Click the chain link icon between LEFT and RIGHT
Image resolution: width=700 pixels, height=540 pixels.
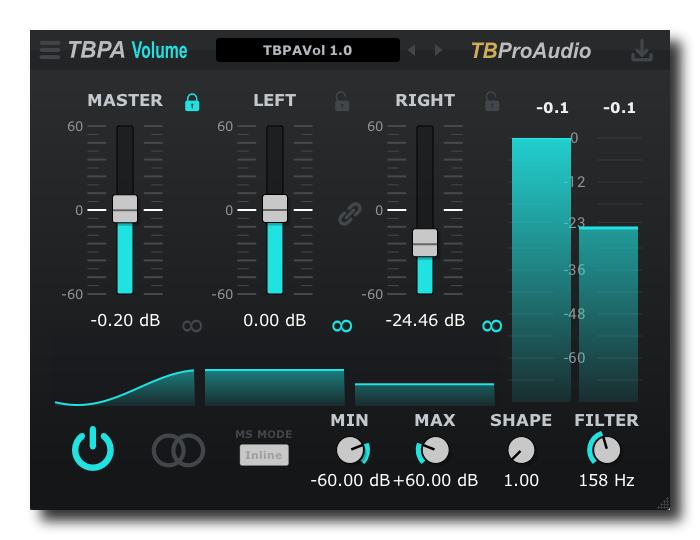pos(349,213)
